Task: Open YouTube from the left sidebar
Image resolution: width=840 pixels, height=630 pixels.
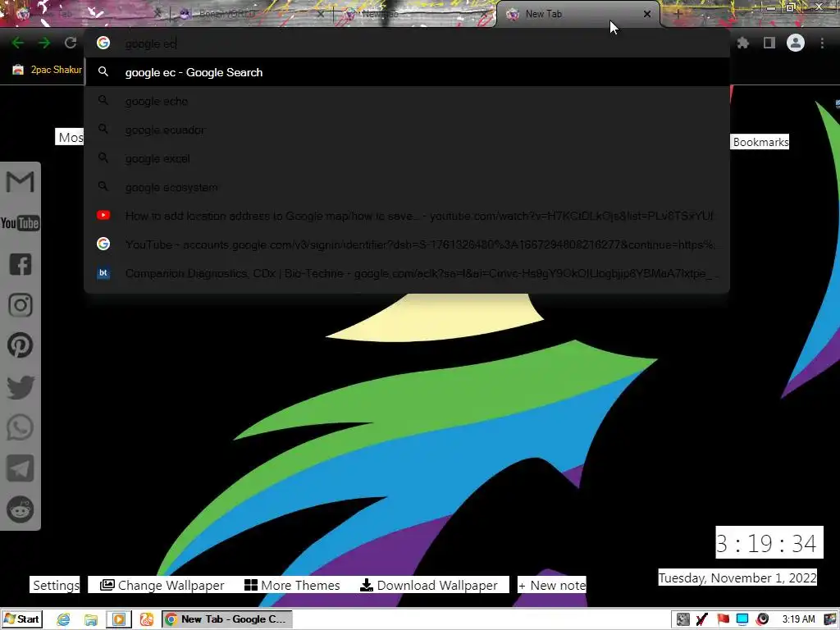Action: pyautogui.click(x=20, y=223)
